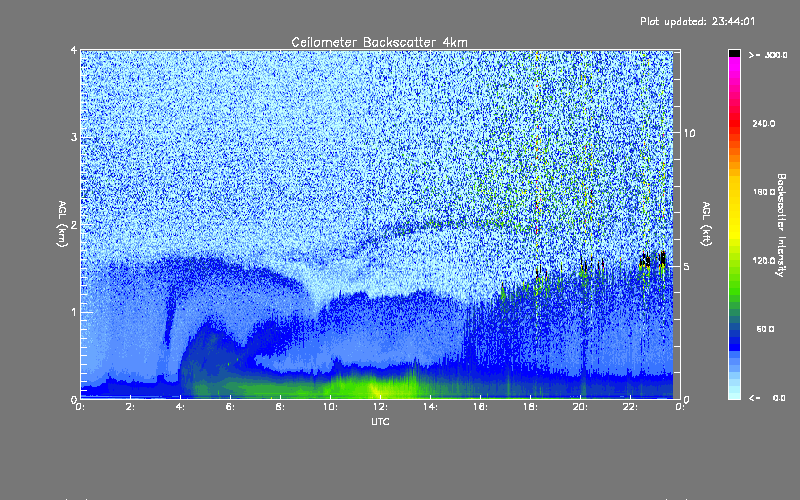This screenshot has height=500, width=800.
Task: Click the "2:" UTC tick label
Action: tap(131, 407)
